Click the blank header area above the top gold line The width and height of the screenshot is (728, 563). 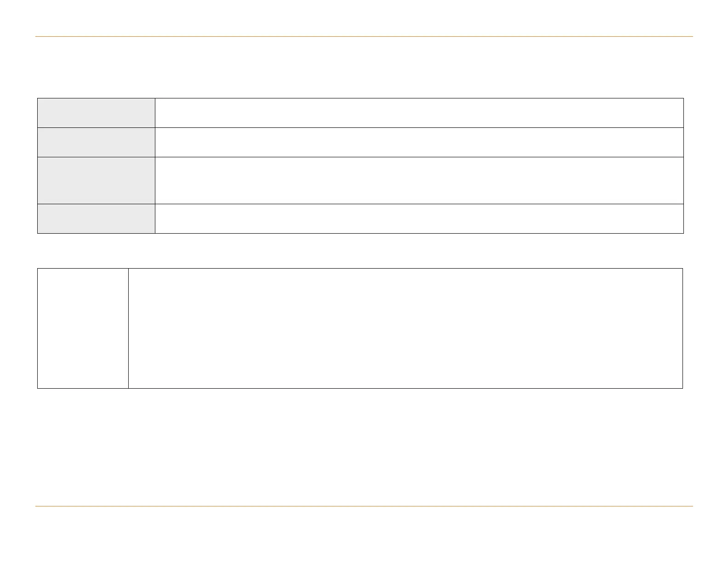pyautogui.click(x=364, y=18)
